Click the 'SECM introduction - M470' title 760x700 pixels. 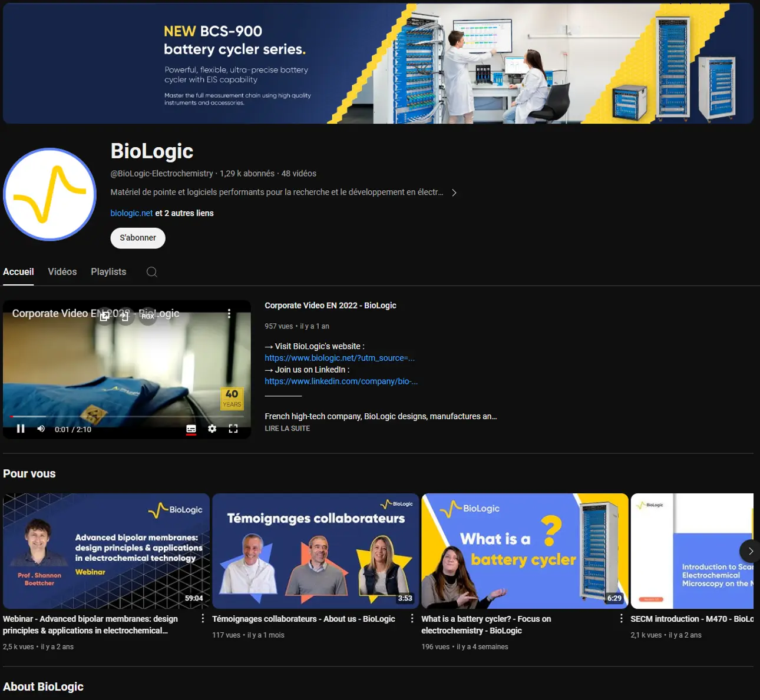[x=692, y=619]
